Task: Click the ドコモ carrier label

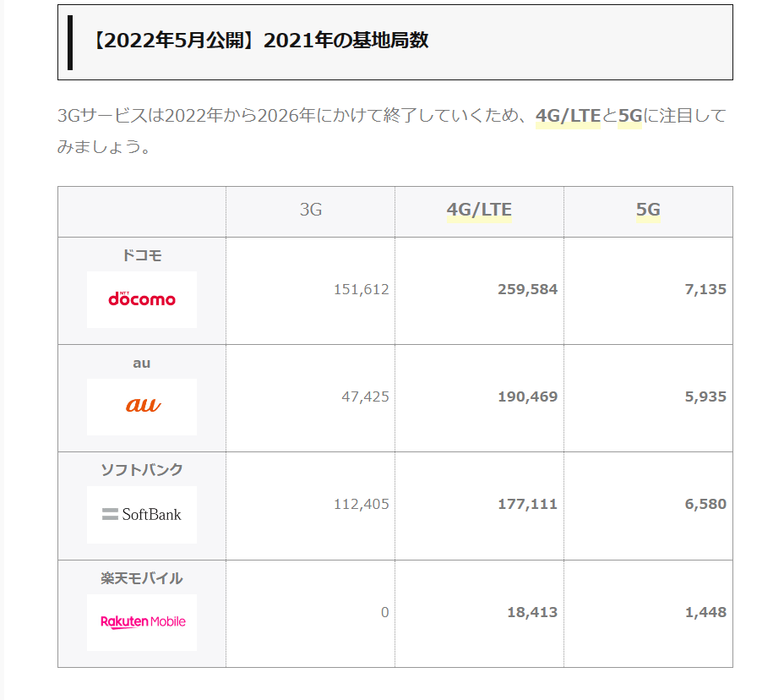Action: coord(142,255)
